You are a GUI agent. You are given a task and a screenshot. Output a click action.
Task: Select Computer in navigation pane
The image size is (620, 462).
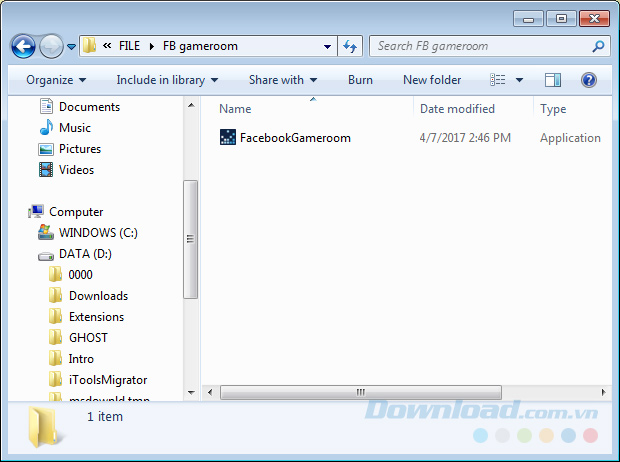point(76,212)
